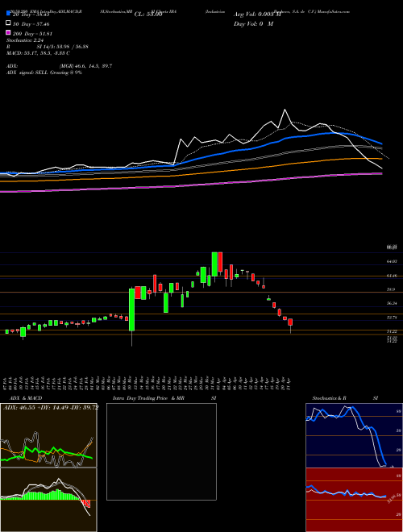Click the 'Avg Vol: 0.003 M' label
403x532 pixels.
coord(258,15)
